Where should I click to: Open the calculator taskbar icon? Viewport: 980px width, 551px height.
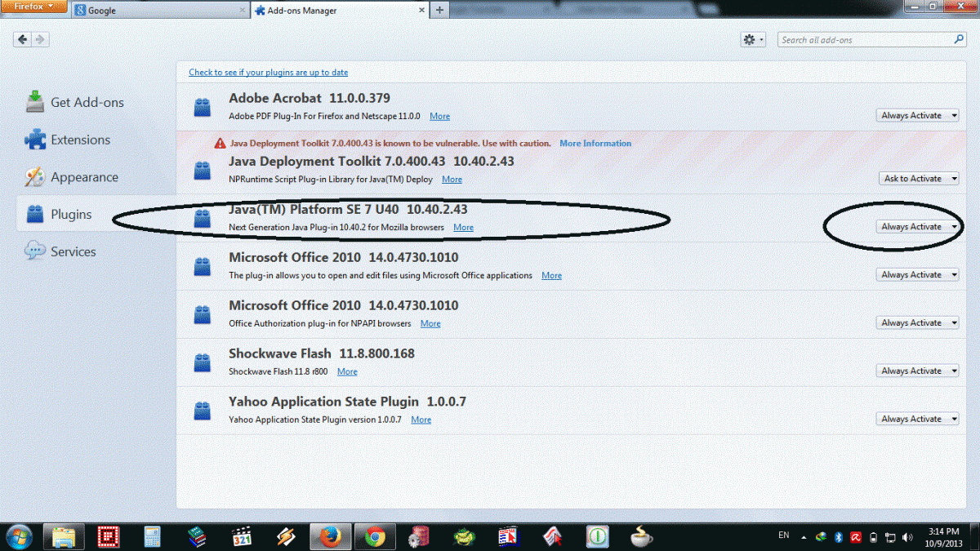coord(152,536)
